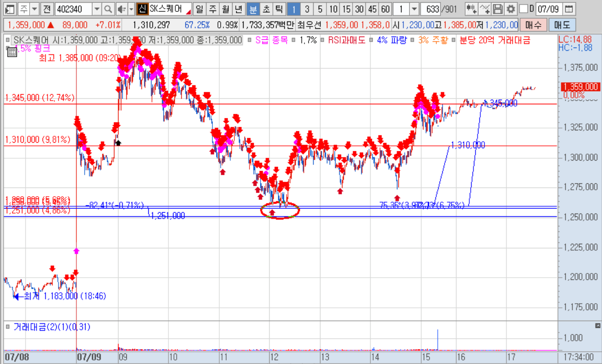Check the D date checkbox

click(524, 9)
